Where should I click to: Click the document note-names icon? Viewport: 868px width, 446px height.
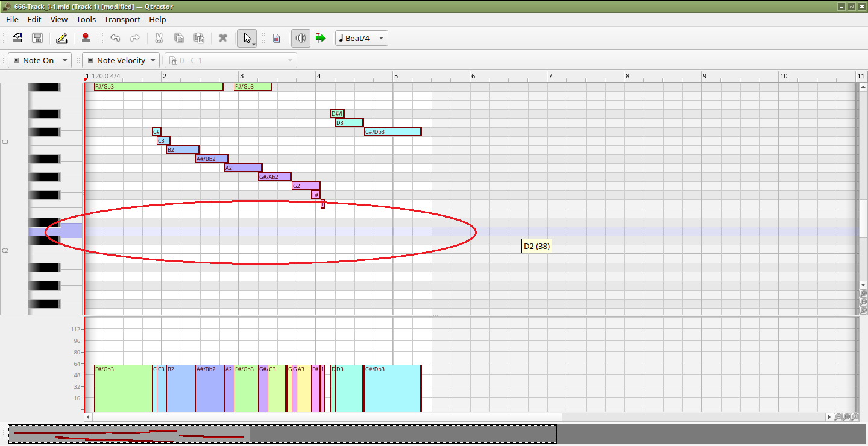pyautogui.click(x=277, y=38)
